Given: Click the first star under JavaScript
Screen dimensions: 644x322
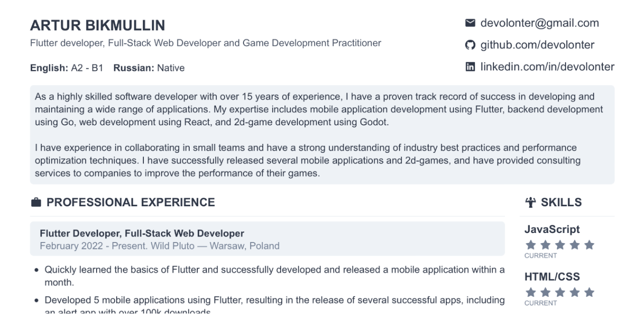Looking at the screenshot, I should [x=530, y=246].
